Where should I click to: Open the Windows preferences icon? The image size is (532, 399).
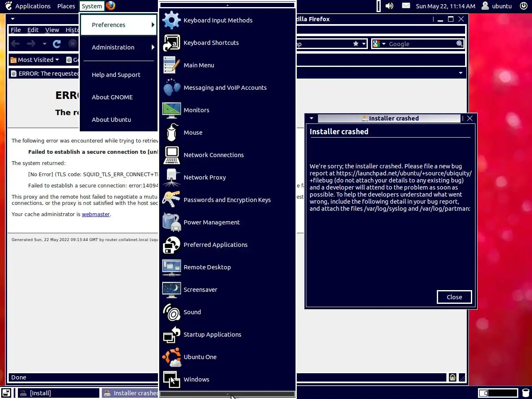[x=172, y=379]
